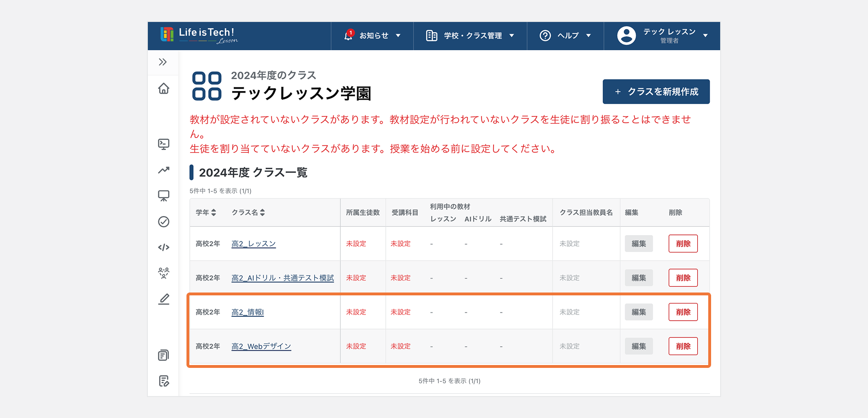868x418 pixels.
Task: Open the ヘルプ dropdown menu
Action: [566, 36]
